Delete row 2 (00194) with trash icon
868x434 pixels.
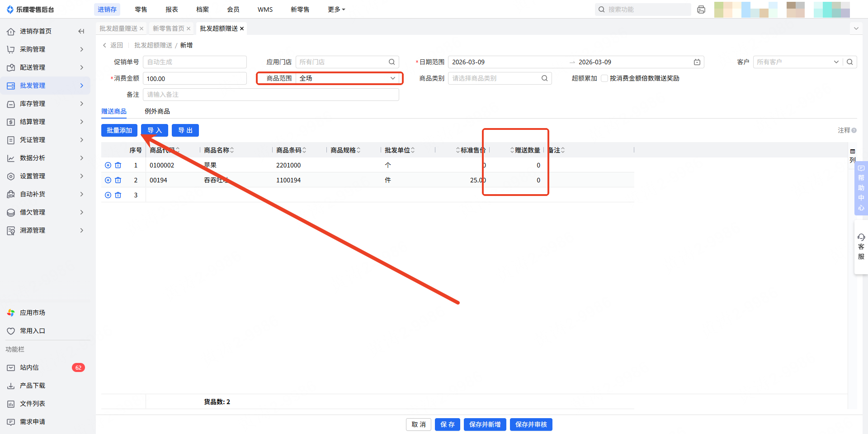pos(118,180)
